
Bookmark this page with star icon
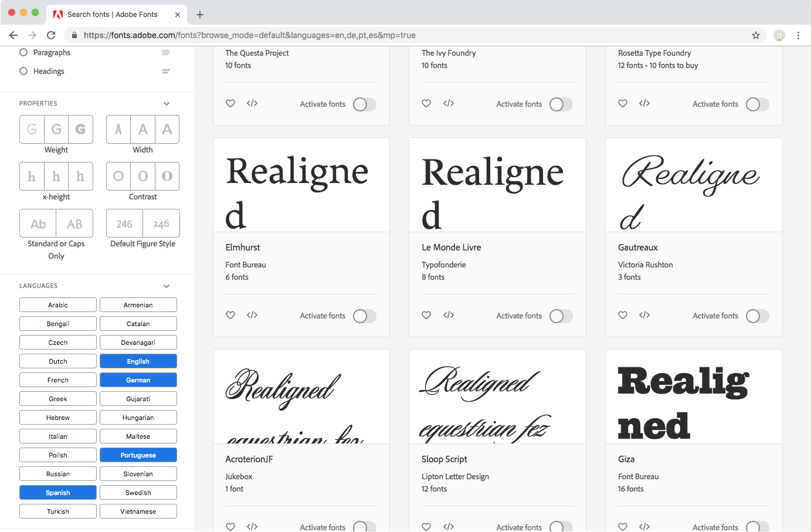pos(756,35)
